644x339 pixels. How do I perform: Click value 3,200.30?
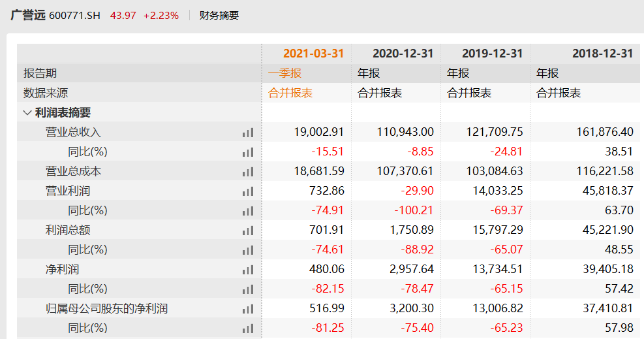(x=412, y=308)
